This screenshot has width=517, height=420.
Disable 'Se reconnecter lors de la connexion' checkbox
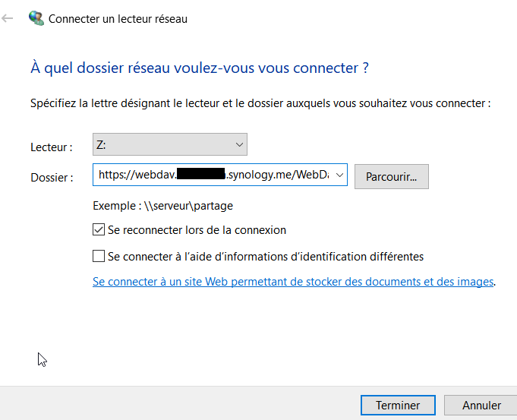point(99,229)
